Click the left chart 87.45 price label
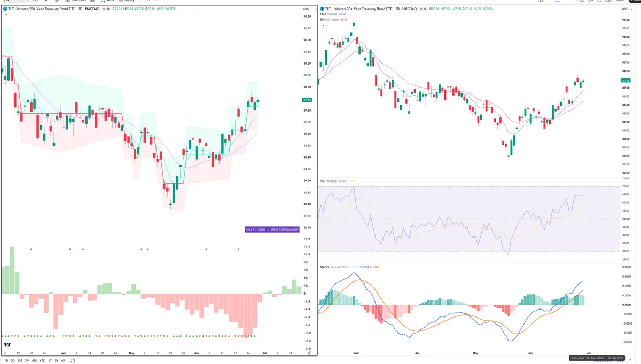The width and height of the screenshot is (641, 364). [307, 100]
